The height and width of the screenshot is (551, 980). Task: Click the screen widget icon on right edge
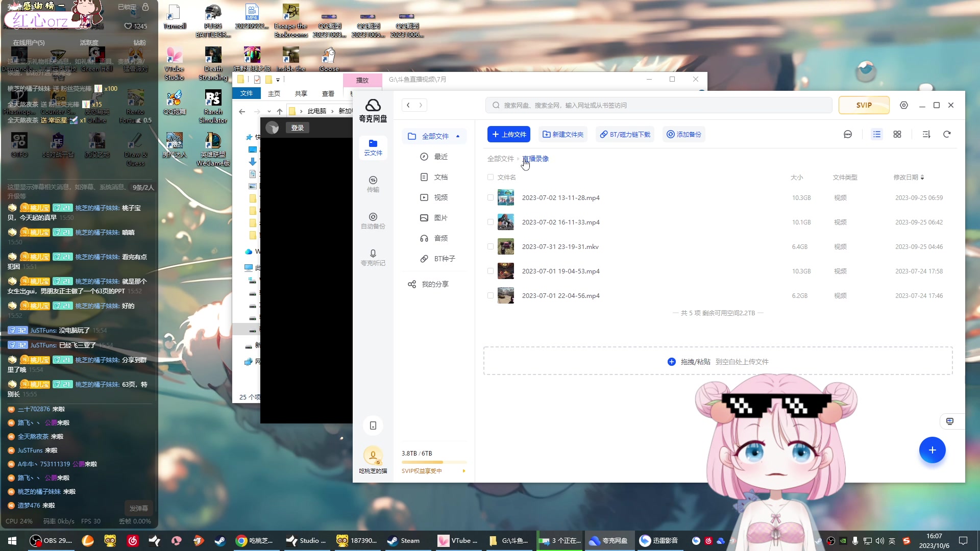[x=950, y=421]
